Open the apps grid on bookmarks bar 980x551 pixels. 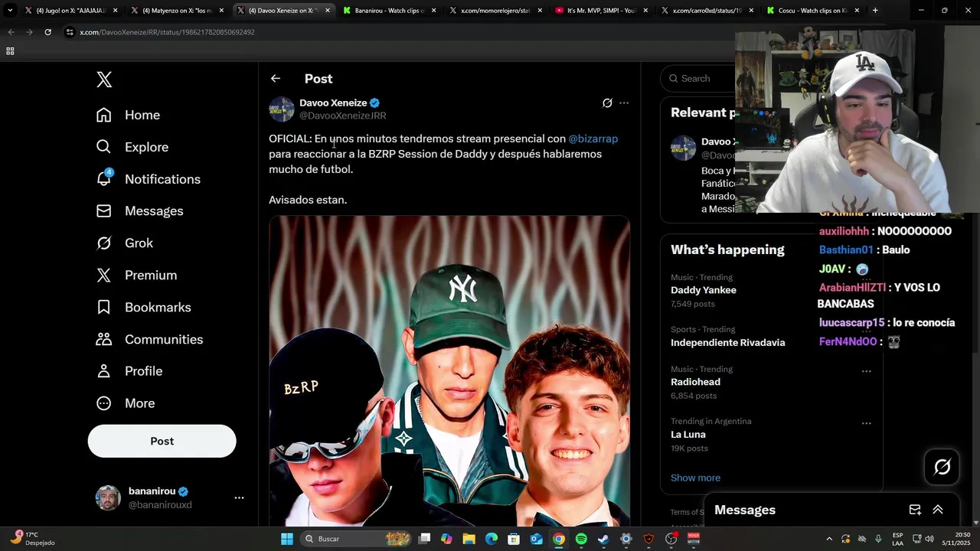pos(10,51)
